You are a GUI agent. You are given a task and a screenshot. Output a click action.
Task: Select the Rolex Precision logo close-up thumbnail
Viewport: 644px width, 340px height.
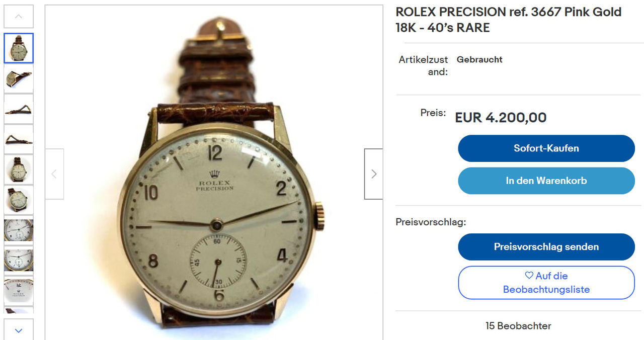(19, 290)
